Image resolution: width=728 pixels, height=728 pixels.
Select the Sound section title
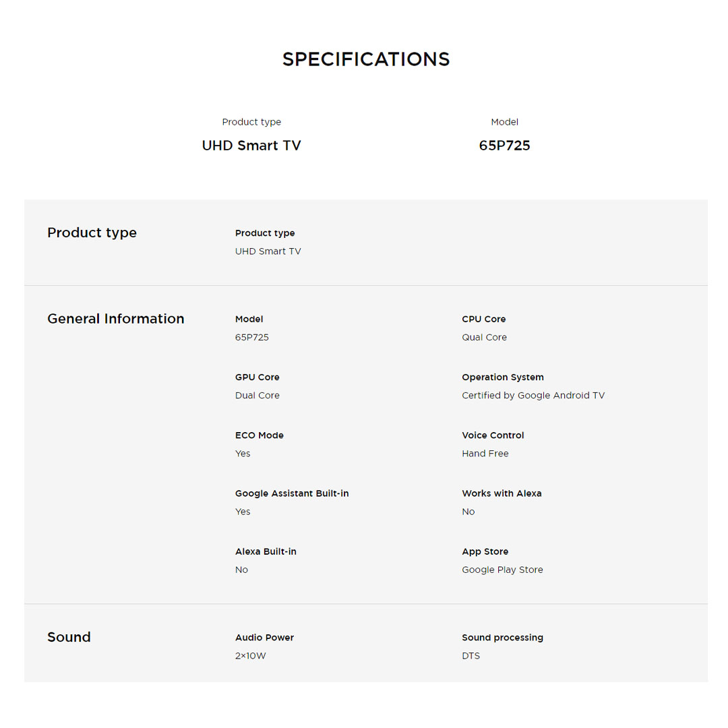coord(69,637)
